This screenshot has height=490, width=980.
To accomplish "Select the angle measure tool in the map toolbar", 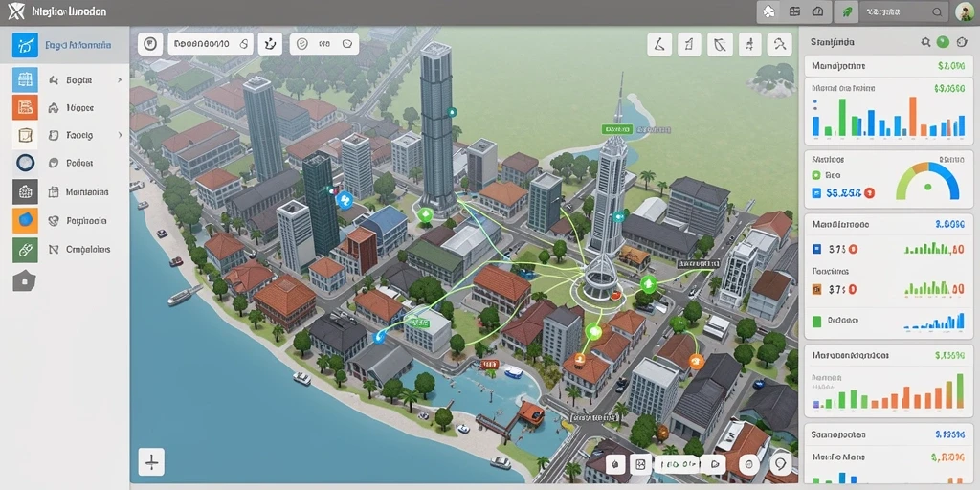I will click(659, 44).
